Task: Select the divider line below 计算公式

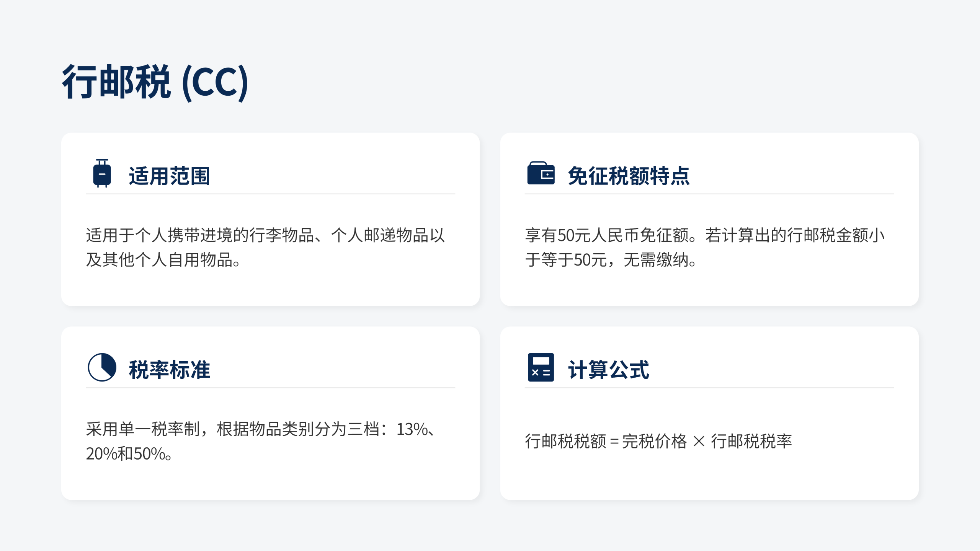Action: (709, 388)
